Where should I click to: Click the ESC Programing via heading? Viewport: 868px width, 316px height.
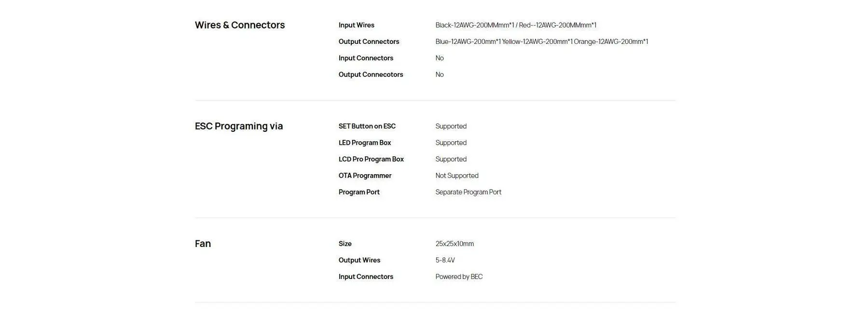[239, 126]
